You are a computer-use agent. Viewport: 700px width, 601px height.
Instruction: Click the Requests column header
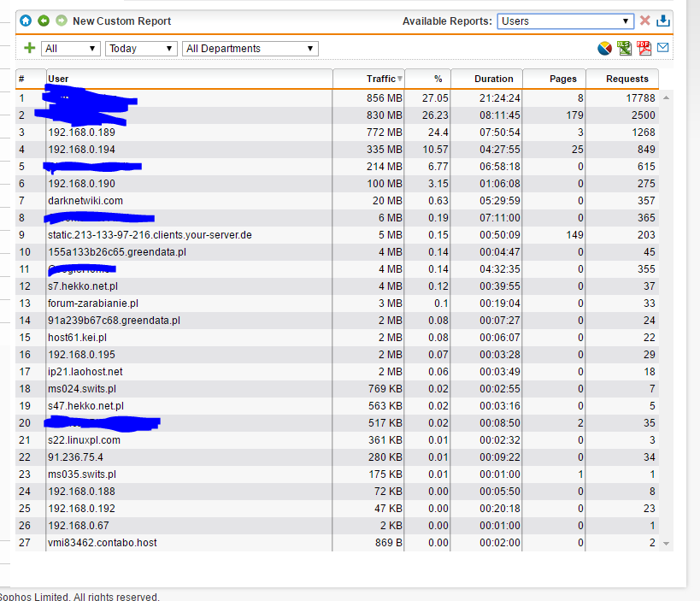[626, 79]
